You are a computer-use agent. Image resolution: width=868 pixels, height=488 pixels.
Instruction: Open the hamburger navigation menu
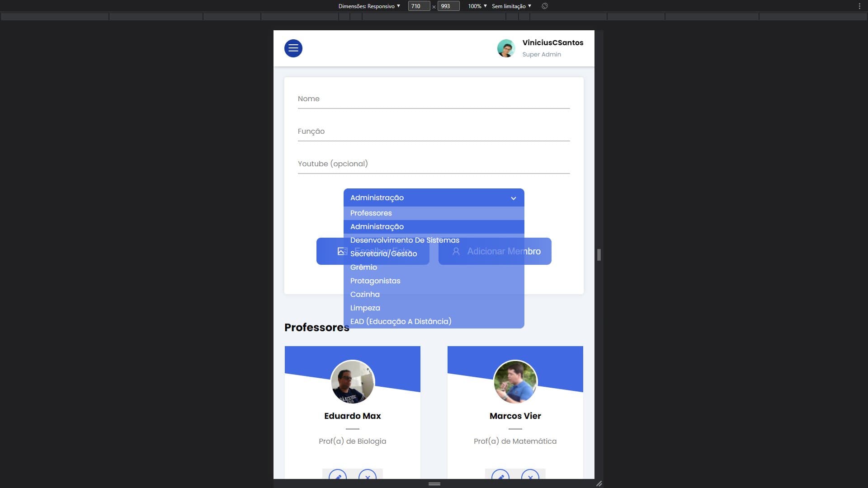tap(293, 48)
